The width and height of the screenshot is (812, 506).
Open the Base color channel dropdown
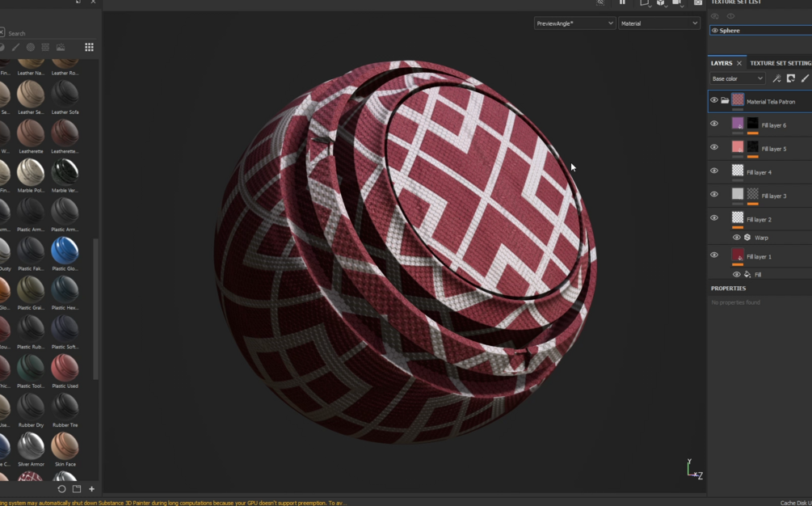pos(737,78)
